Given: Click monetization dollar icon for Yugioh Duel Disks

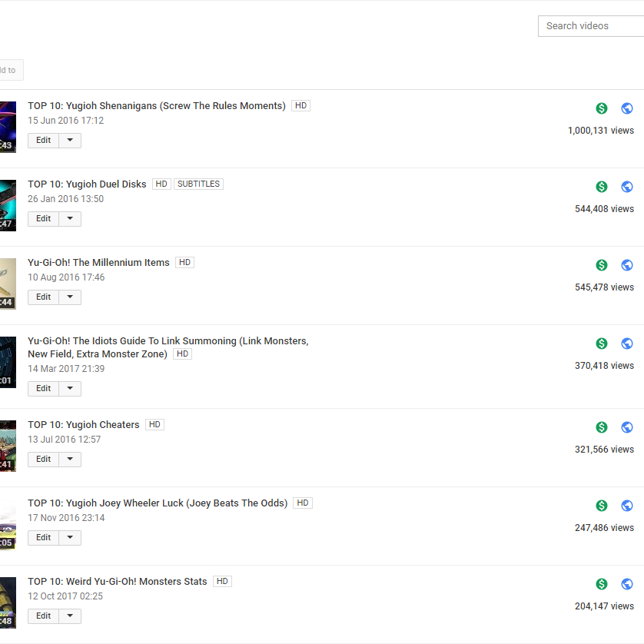Looking at the screenshot, I should click(x=602, y=187).
